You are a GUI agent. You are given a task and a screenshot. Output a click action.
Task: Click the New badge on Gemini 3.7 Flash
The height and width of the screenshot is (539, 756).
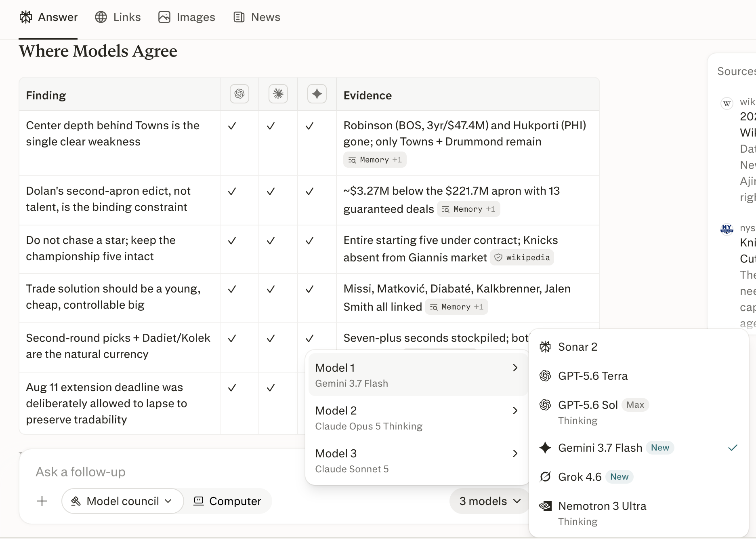pyautogui.click(x=660, y=448)
